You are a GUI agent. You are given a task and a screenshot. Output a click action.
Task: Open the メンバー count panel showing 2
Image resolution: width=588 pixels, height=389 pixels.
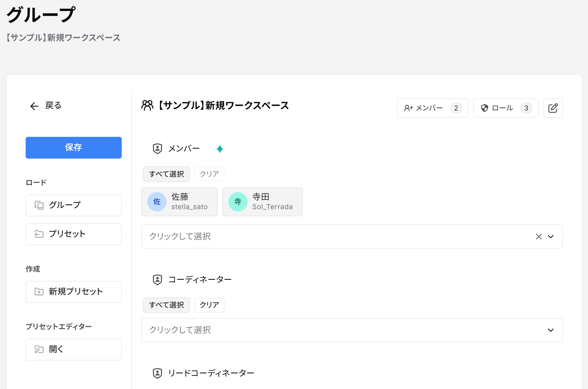tap(432, 108)
